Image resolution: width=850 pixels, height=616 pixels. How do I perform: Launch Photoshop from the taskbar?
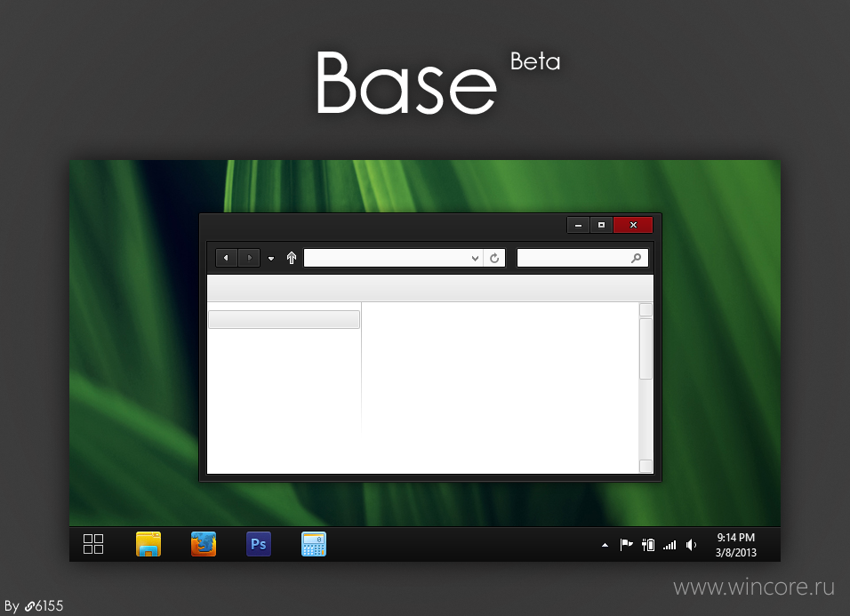pos(259,544)
